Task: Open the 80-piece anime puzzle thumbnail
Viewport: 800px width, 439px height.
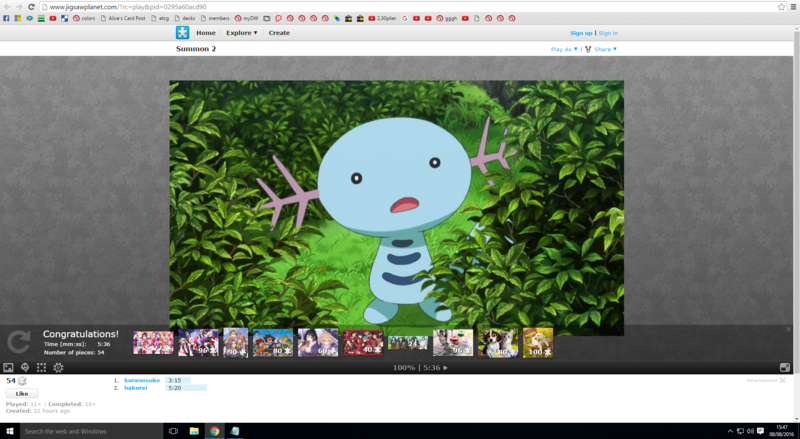Action: (x=273, y=342)
